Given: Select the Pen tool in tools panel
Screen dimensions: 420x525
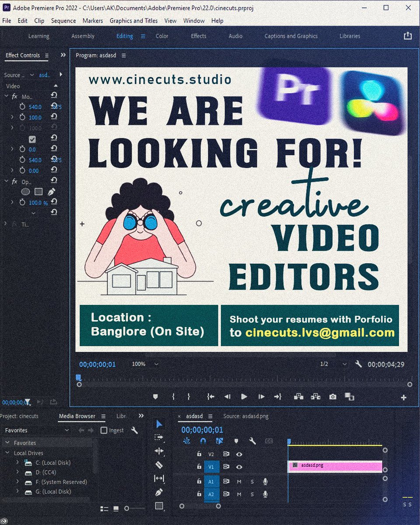Looking at the screenshot, I should pos(159,492).
